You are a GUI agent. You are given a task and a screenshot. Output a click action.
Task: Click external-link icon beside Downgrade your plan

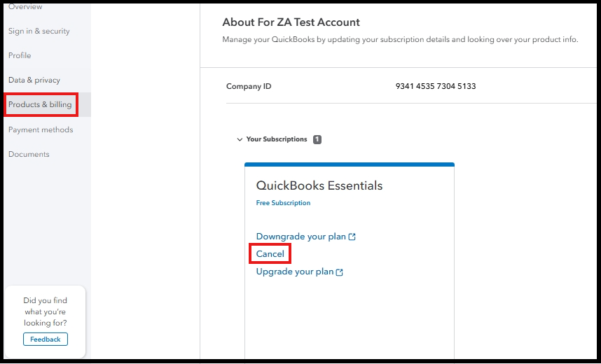tap(352, 237)
